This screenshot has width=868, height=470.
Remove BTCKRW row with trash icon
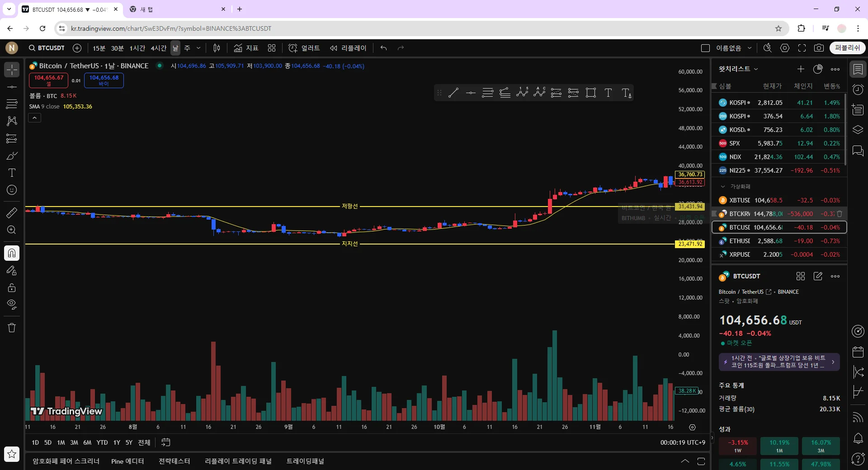pos(840,214)
